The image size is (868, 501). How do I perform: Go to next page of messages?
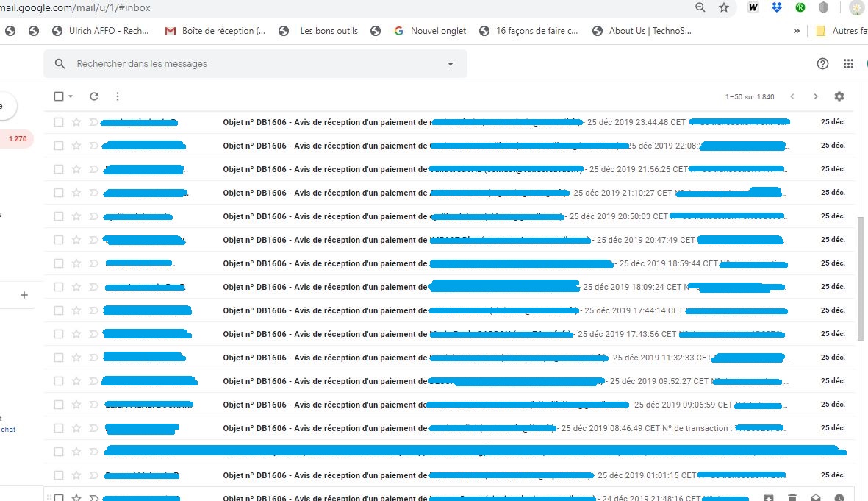pos(815,96)
